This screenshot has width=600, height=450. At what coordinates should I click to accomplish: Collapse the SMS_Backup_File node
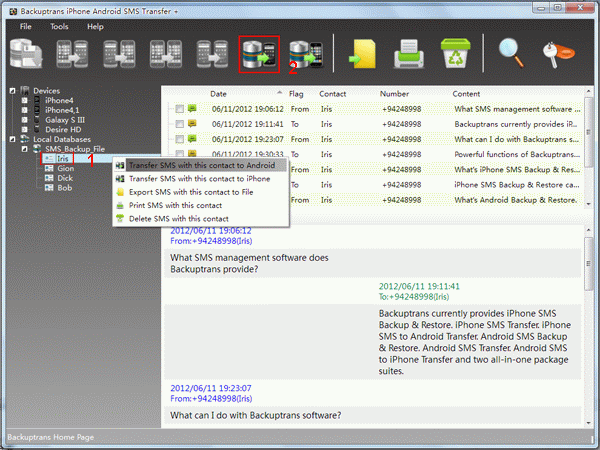[24, 149]
